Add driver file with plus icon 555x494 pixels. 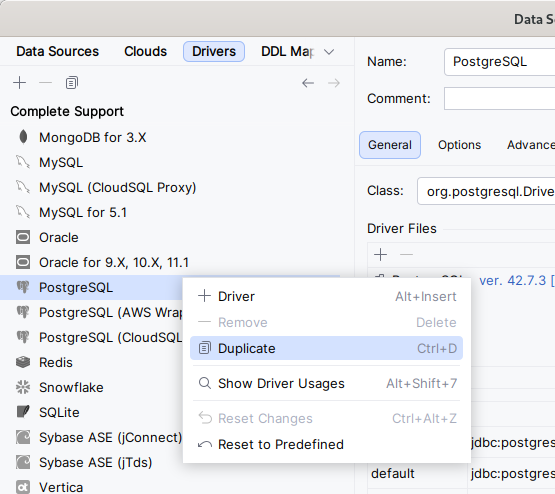coord(381,254)
